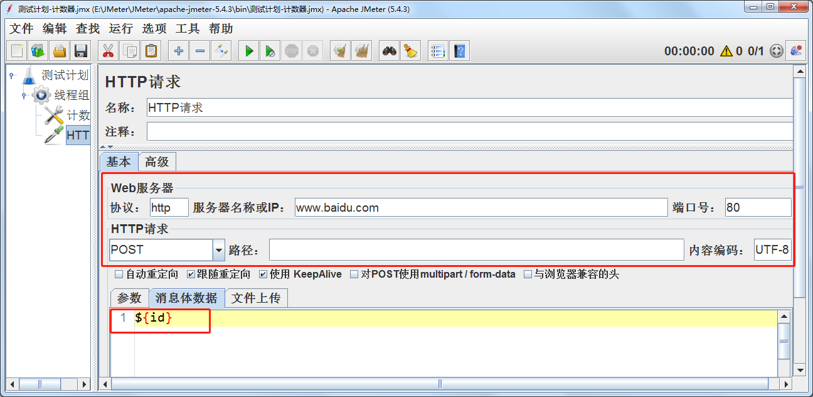Click the Copy icon in toolbar
Image resolution: width=813 pixels, height=397 pixels.
(130, 51)
